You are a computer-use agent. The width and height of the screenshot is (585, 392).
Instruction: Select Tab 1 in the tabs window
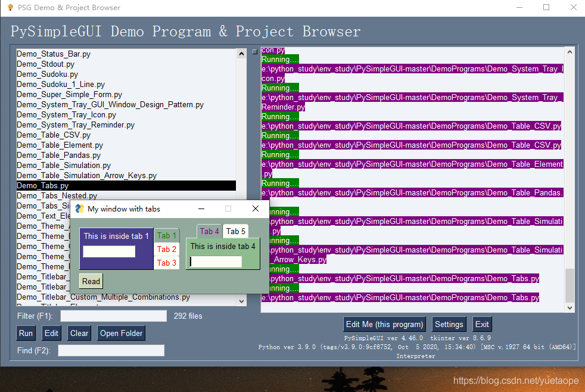(166, 235)
